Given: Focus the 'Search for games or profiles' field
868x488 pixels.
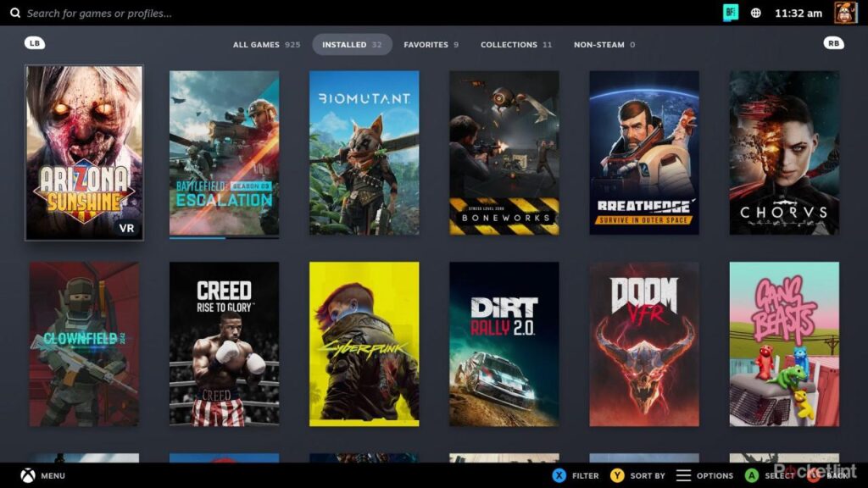Looking at the screenshot, I should pos(100,14).
